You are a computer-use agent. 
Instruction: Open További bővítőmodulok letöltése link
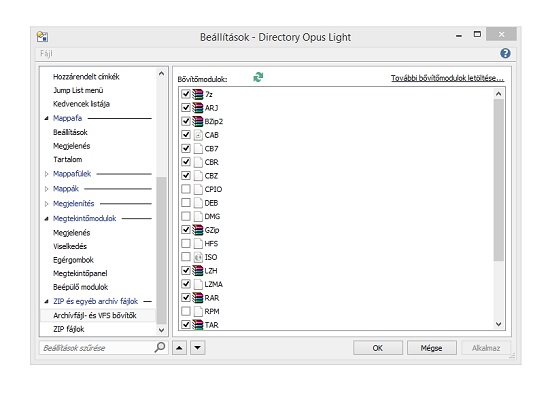(448, 78)
